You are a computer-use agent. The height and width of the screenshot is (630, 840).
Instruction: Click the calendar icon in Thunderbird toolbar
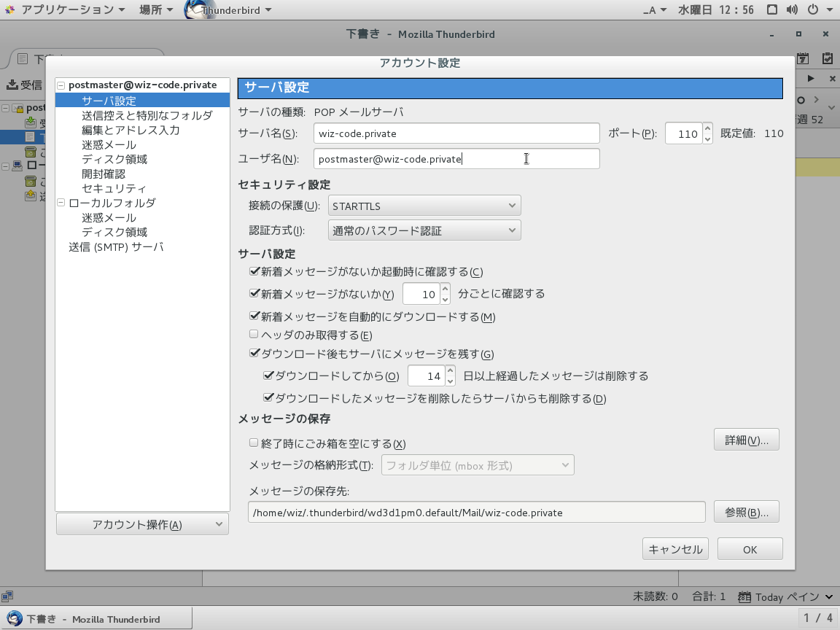pyautogui.click(x=803, y=58)
